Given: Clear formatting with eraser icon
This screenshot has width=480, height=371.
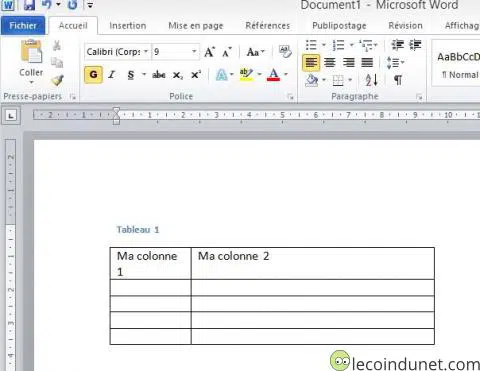Looking at the screenshot, I should (x=285, y=52).
